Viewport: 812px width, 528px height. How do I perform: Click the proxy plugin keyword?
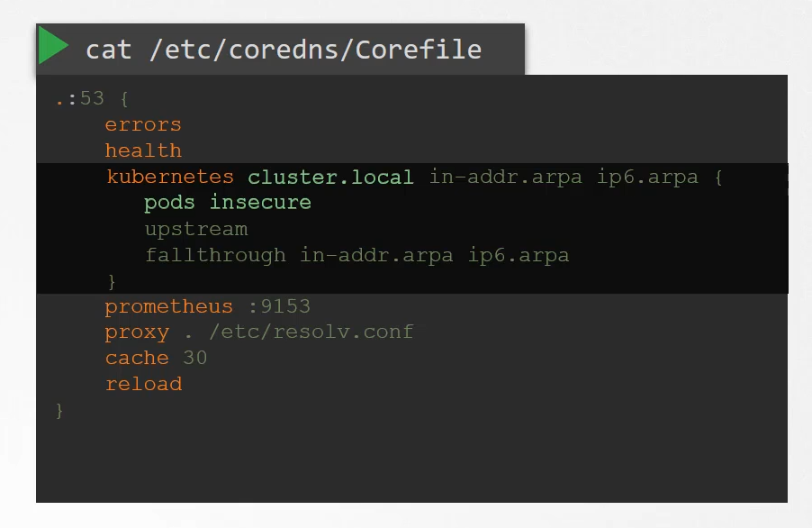point(137,332)
